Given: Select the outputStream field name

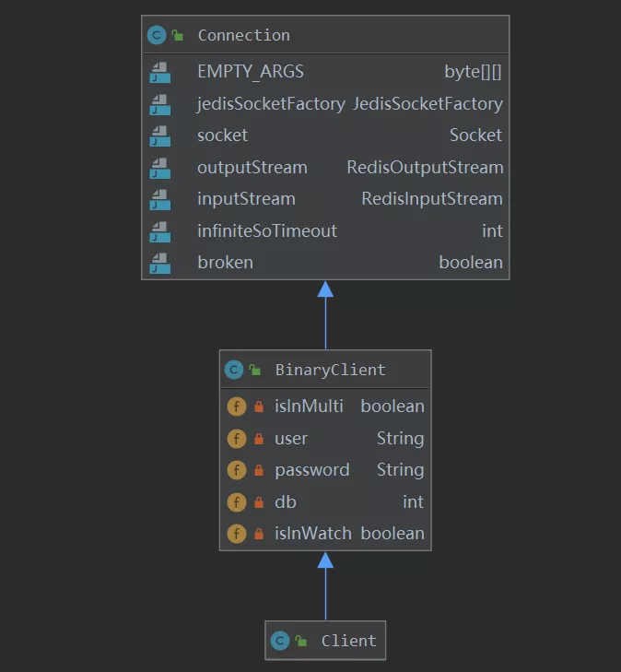Looking at the screenshot, I should coord(252,168).
